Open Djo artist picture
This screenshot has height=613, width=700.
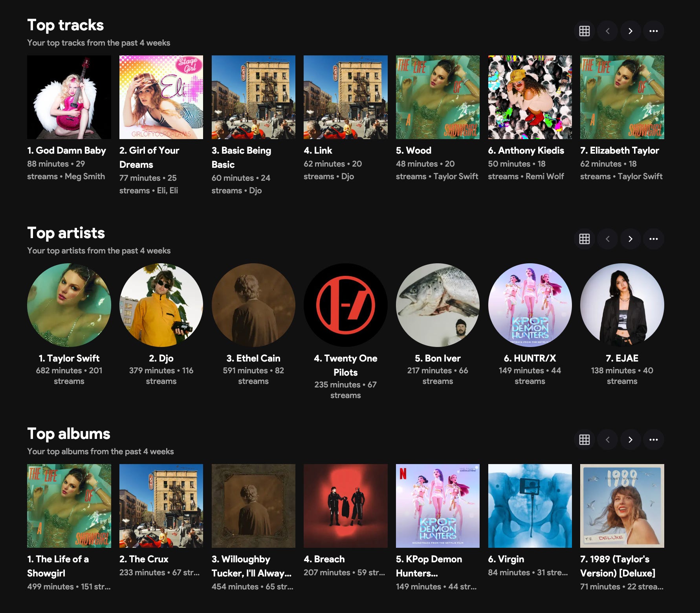(161, 305)
